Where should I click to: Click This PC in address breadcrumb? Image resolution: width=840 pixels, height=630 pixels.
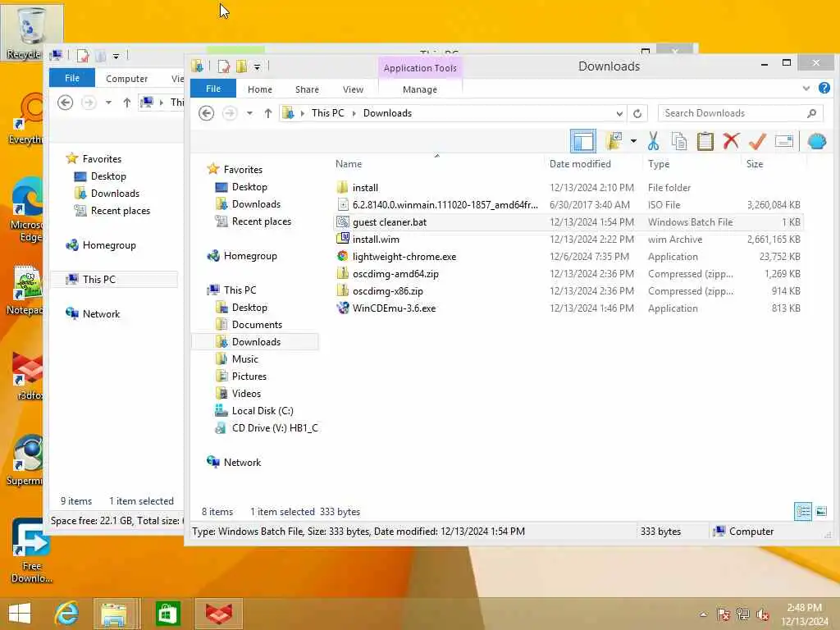click(328, 113)
